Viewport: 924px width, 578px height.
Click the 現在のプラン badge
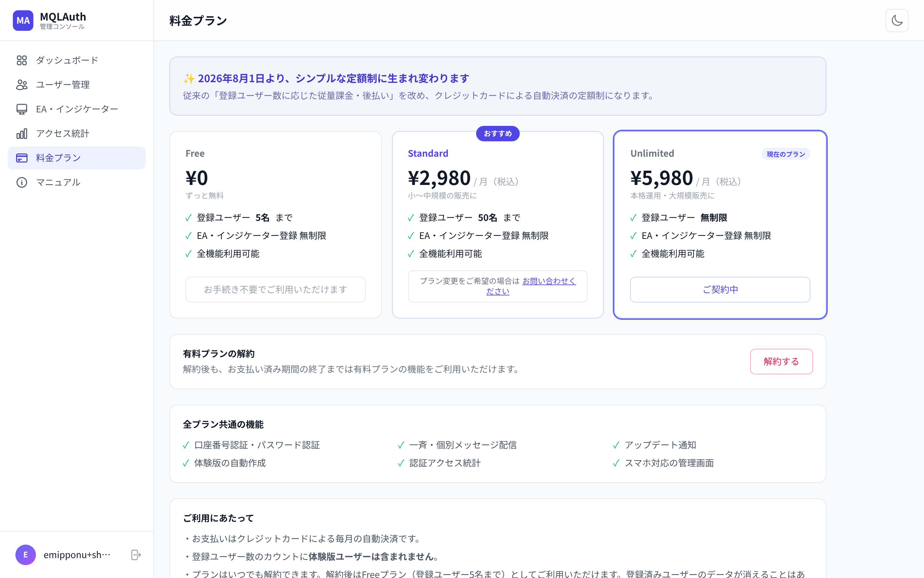(x=786, y=154)
